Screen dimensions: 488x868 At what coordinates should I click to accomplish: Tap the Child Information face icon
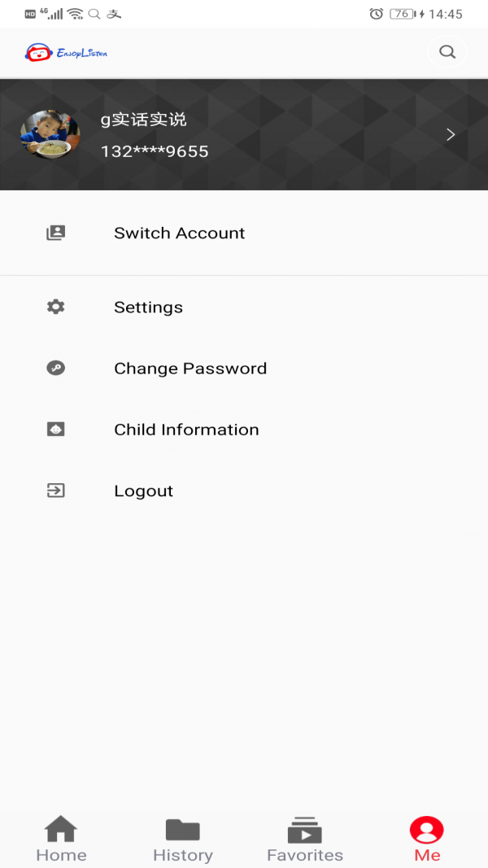(55, 430)
